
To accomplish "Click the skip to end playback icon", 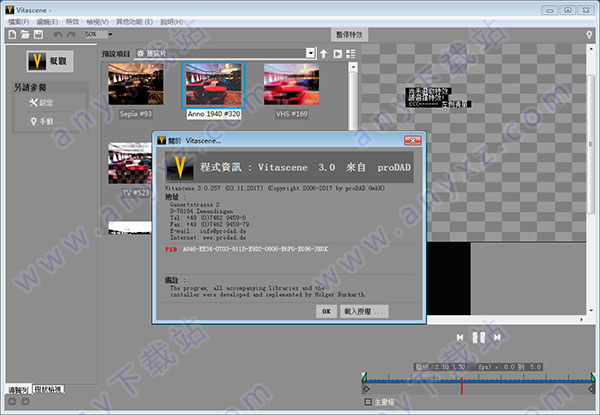I will [x=497, y=337].
